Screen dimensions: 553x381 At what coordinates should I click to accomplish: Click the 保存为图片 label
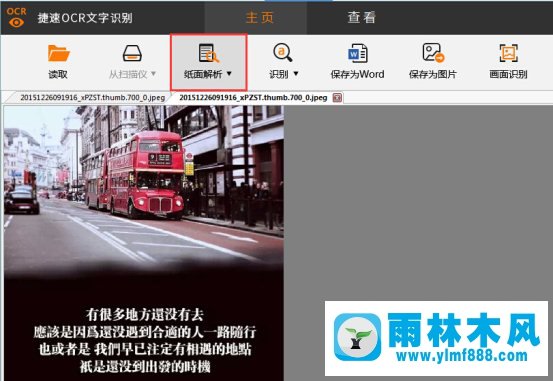click(433, 74)
